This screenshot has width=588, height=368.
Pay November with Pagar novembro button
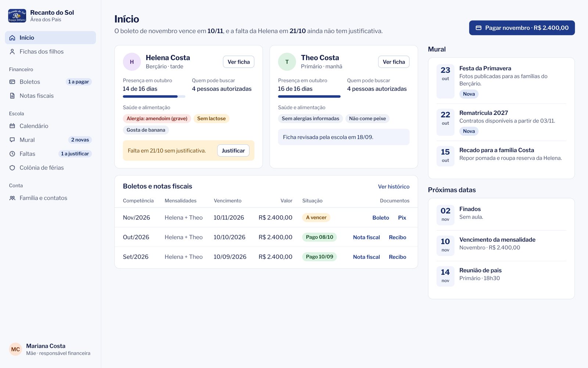pyautogui.click(x=522, y=28)
